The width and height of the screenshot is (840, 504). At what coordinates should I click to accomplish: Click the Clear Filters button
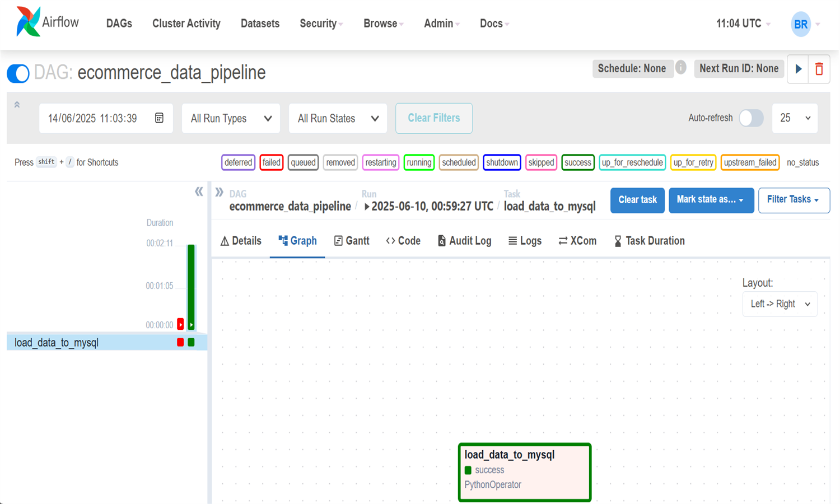coord(433,118)
